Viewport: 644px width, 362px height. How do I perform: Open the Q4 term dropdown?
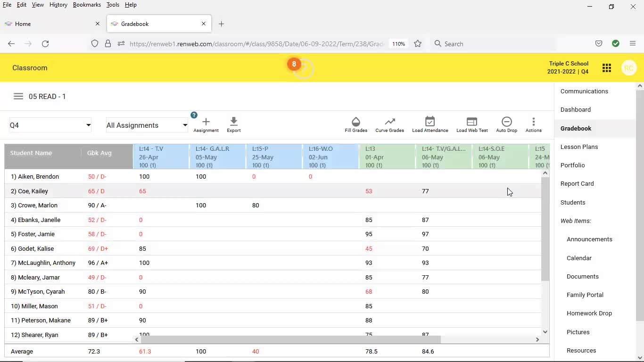point(50,125)
